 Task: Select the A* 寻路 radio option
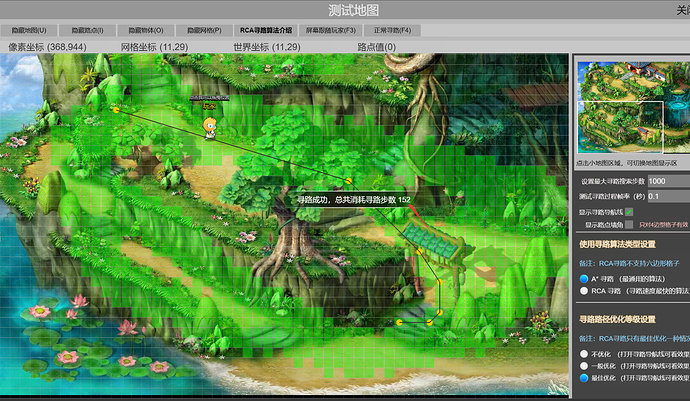click(x=584, y=279)
